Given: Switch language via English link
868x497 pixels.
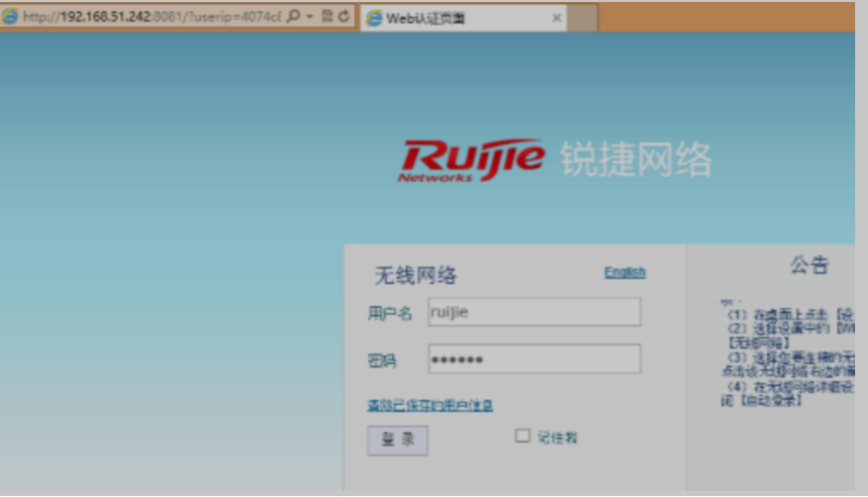Looking at the screenshot, I should tap(625, 272).
